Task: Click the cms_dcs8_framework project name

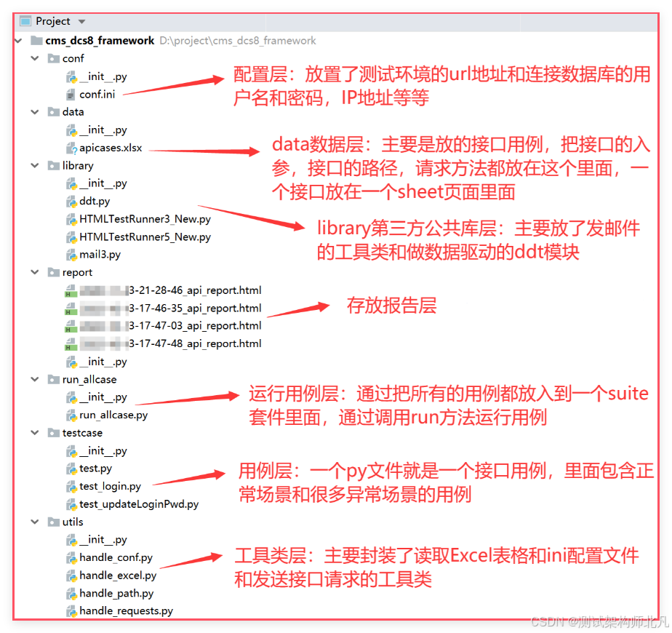Action: pos(100,41)
